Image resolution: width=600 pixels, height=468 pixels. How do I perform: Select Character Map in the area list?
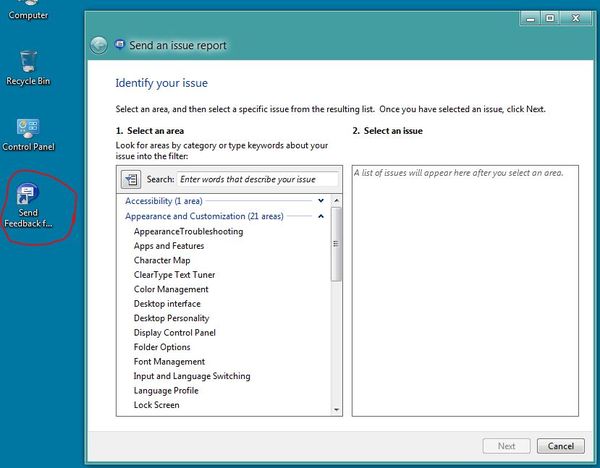point(161,260)
